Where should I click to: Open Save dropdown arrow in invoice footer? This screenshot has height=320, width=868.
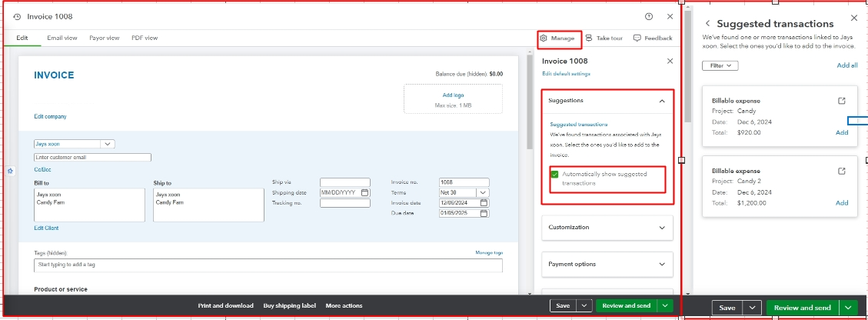[x=584, y=305]
